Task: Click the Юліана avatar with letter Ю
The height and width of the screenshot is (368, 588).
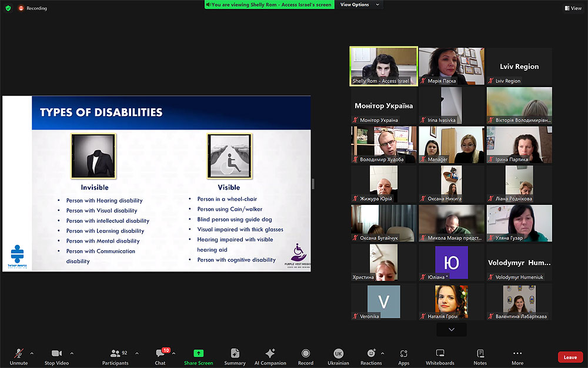Action: pyautogui.click(x=452, y=263)
